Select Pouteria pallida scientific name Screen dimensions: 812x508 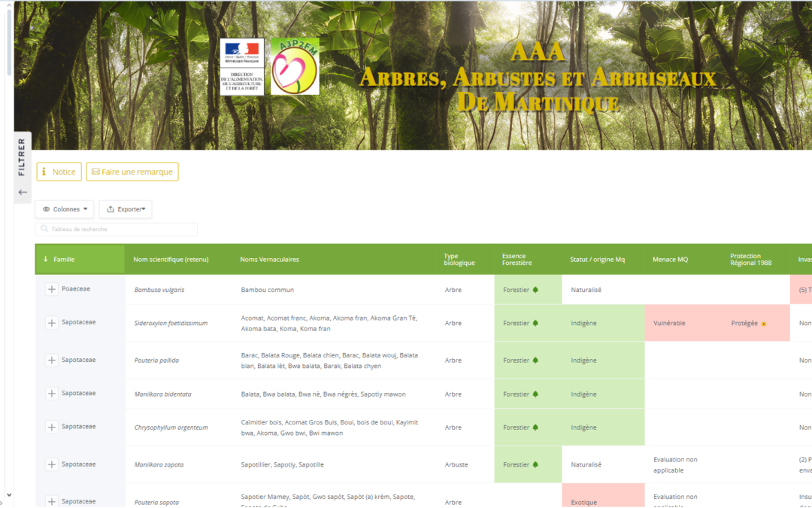click(x=156, y=360)
